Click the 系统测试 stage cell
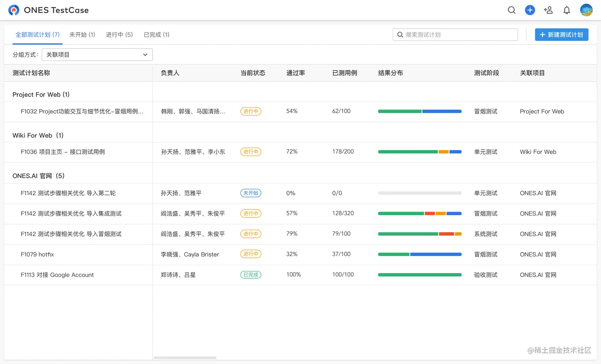Viewport: 601px width, 364px height. (486, 234)
